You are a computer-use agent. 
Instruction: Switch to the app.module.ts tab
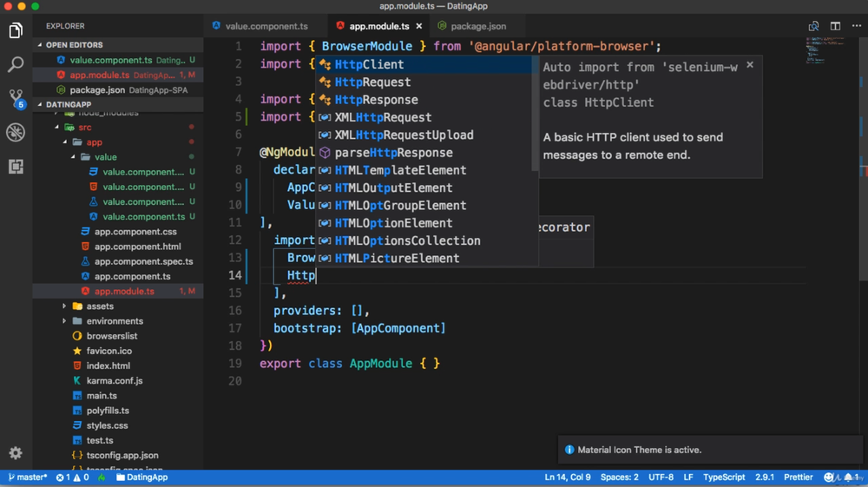(x=379, y=26)
